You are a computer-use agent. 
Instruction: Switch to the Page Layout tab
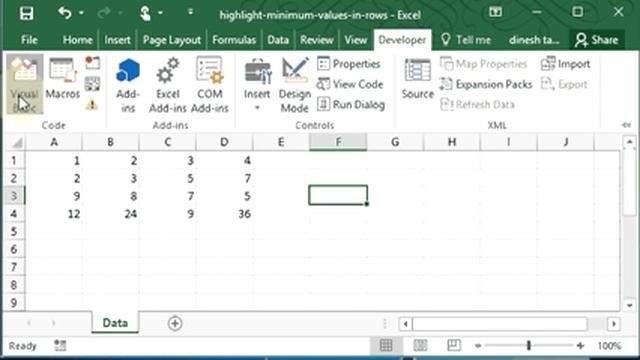click(171, 40)
